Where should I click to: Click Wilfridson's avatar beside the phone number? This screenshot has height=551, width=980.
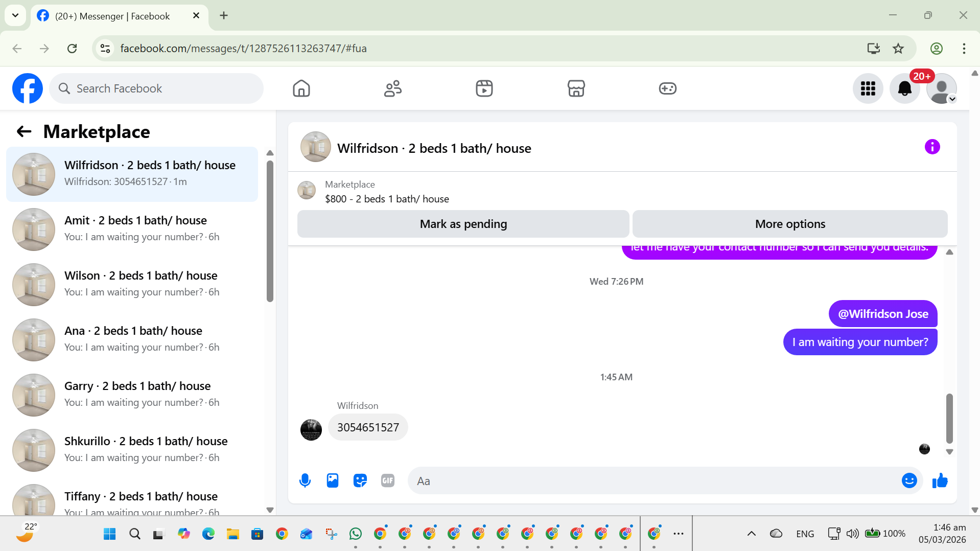311,430
